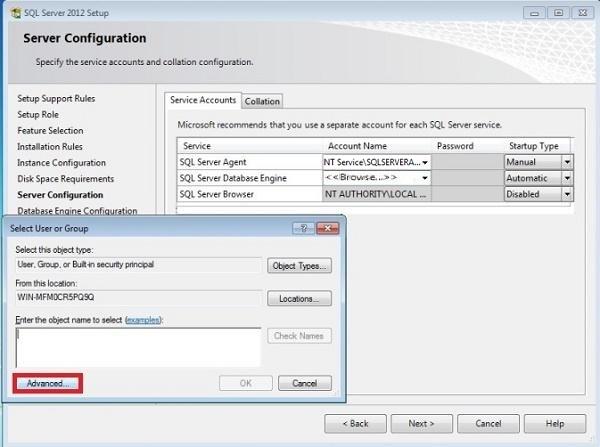Viewport: 600px width, 447px height.
Task: Click SQL Server Agent password field
Action: [x=467, y=162]
